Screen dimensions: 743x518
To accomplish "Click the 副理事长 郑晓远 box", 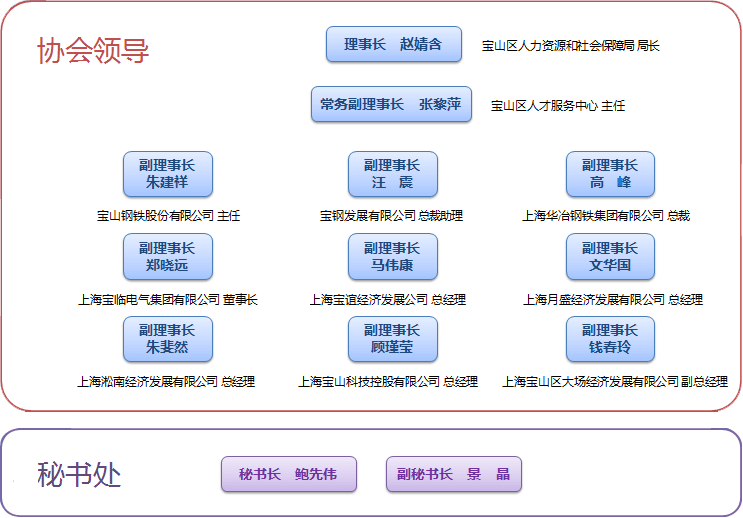I will coord(168,256).
